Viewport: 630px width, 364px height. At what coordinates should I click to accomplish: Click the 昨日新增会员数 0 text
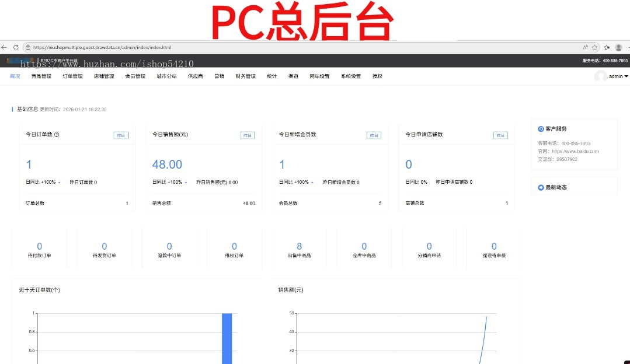click(341, 182)
